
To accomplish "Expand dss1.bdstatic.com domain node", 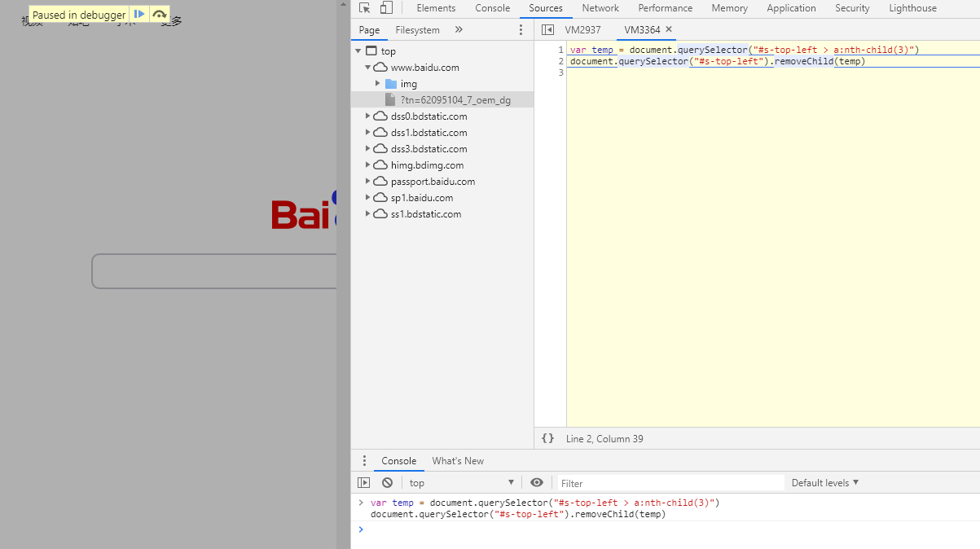I will pos(367,133).
